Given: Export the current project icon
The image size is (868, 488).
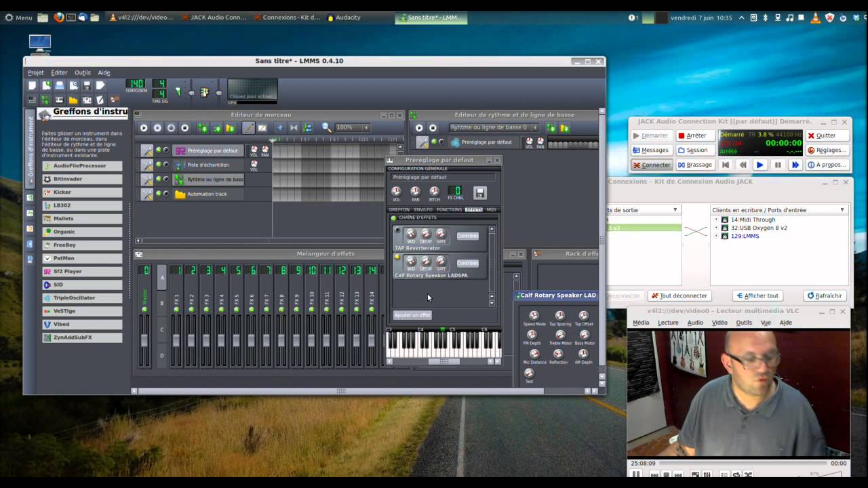Looking at the screenshot, I should (100, 85).
